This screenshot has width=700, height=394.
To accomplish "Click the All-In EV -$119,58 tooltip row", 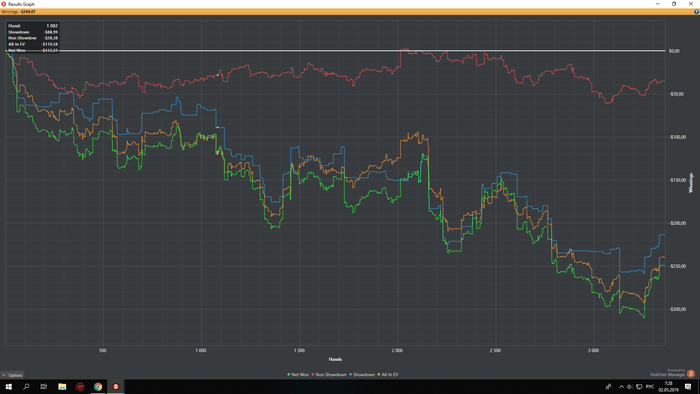I will point(33,44).
